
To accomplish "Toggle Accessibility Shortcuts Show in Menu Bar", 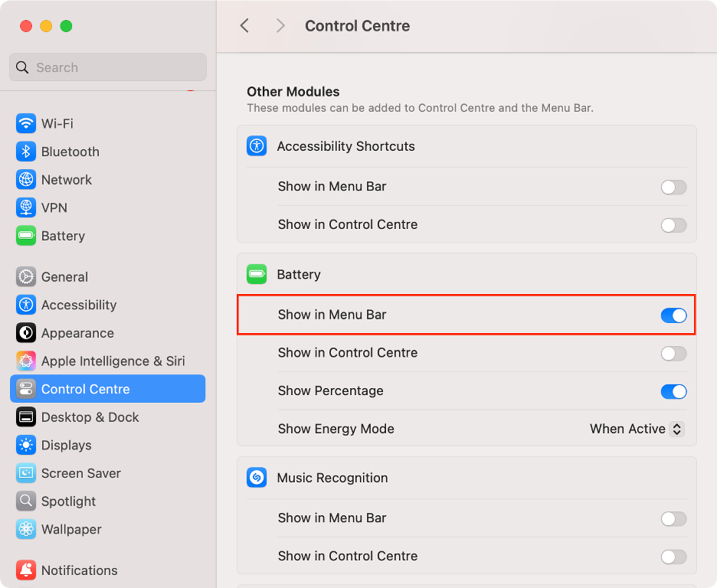I will [x=673, y=187].
